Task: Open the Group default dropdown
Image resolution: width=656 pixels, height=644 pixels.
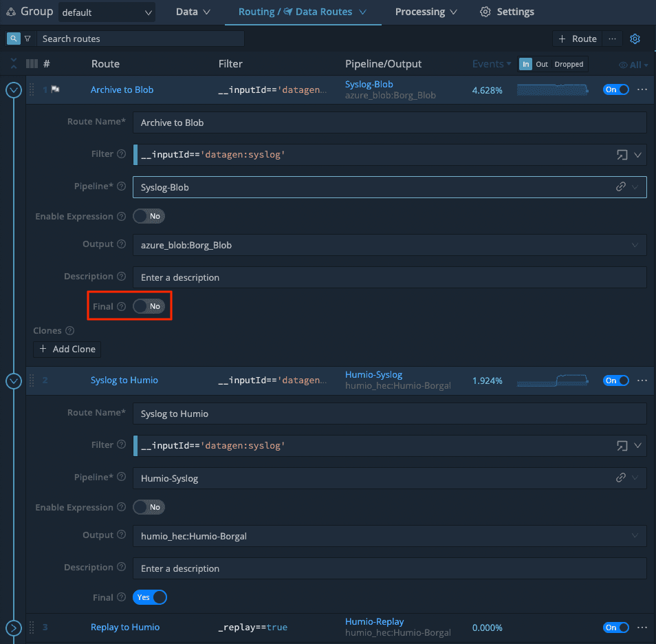Action: [x=106, y=12]
